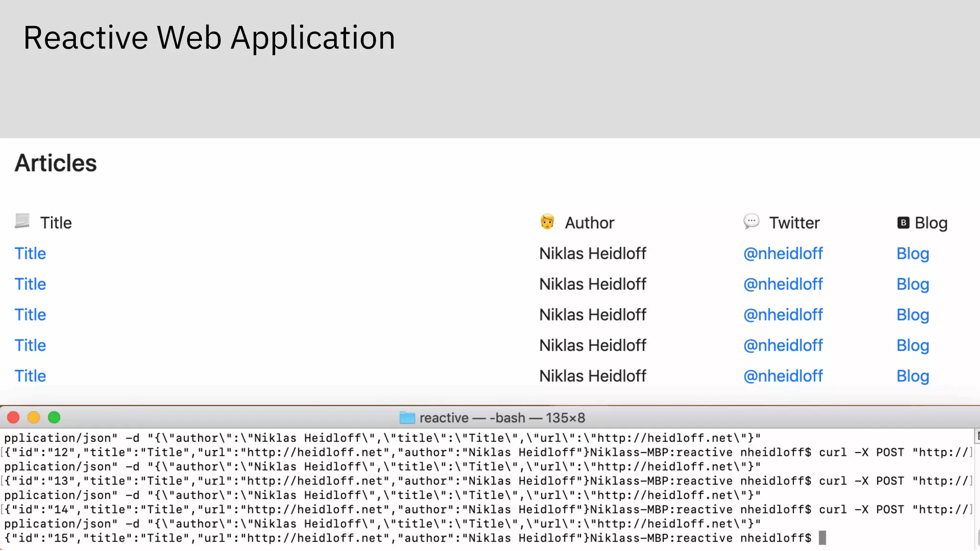980x551 pixels.
Task: Click the terminal window's vertical scrollbar
Action: pos(977,489)
